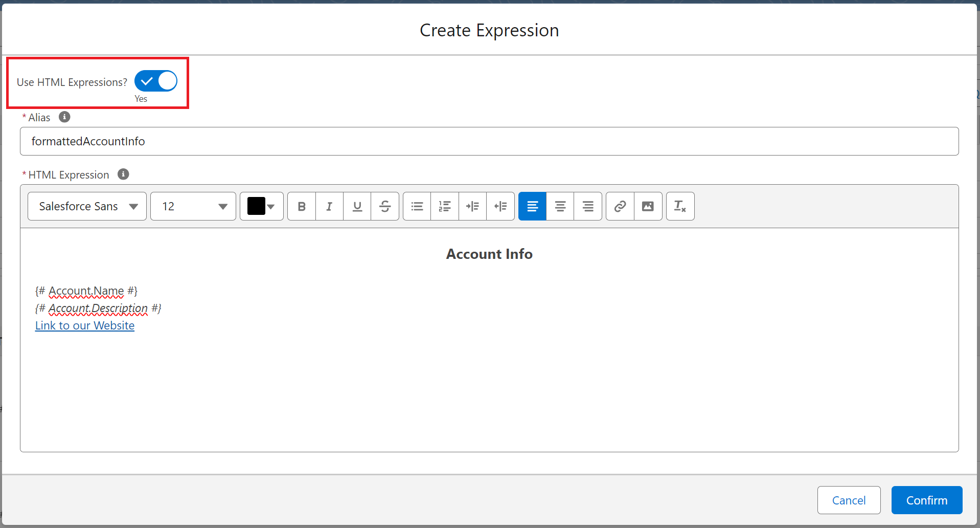Click the HTML Expression info icon
The height and width of the screenshot is (528, 980).
[123, 174]
